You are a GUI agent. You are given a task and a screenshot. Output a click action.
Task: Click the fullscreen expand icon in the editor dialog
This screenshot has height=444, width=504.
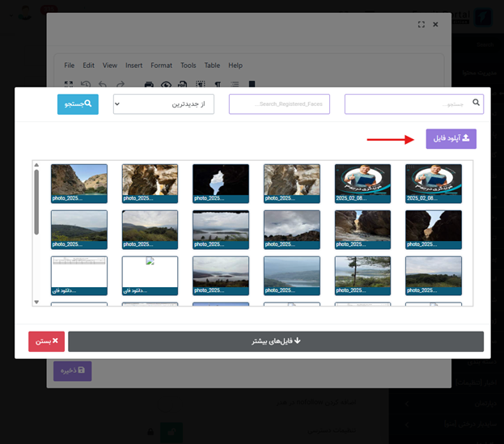pos(421,25)
